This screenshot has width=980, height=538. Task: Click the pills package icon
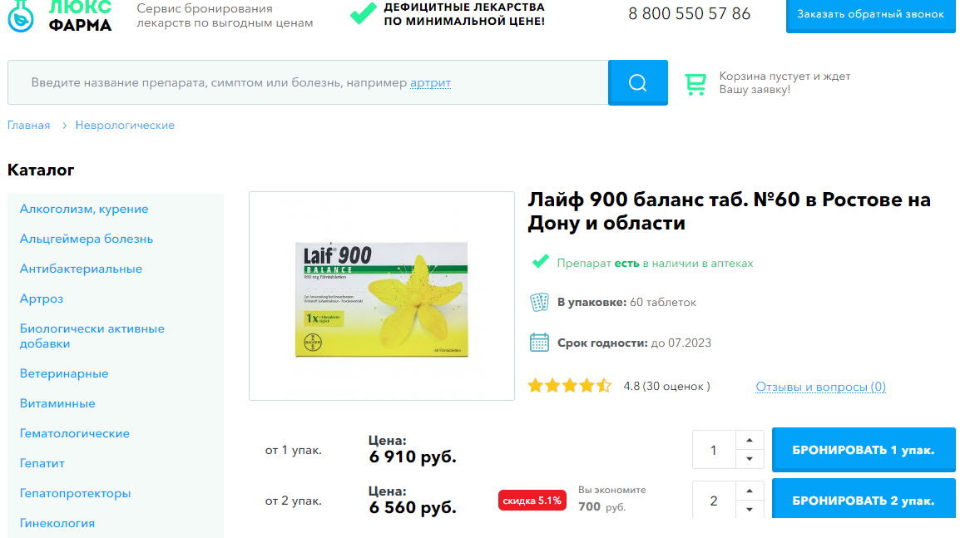pos(539,303)
